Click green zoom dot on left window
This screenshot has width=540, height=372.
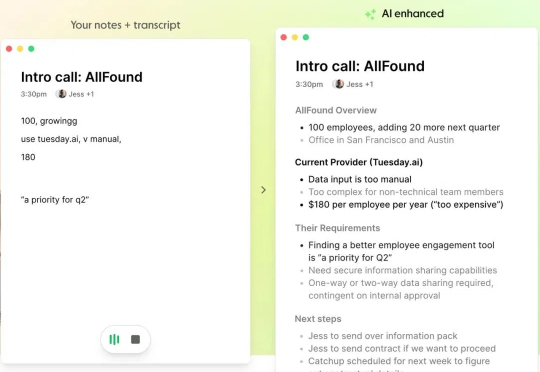(x=31, y=49)
